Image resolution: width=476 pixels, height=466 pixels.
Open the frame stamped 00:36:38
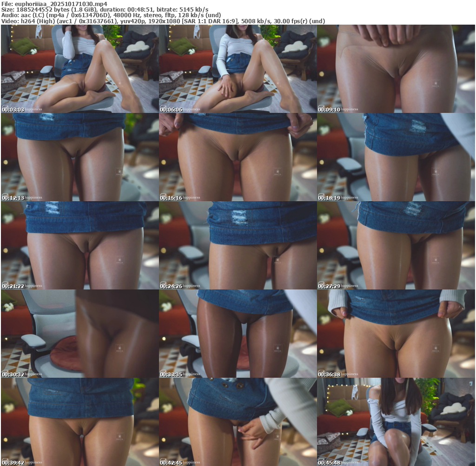[x=396, y=334]
